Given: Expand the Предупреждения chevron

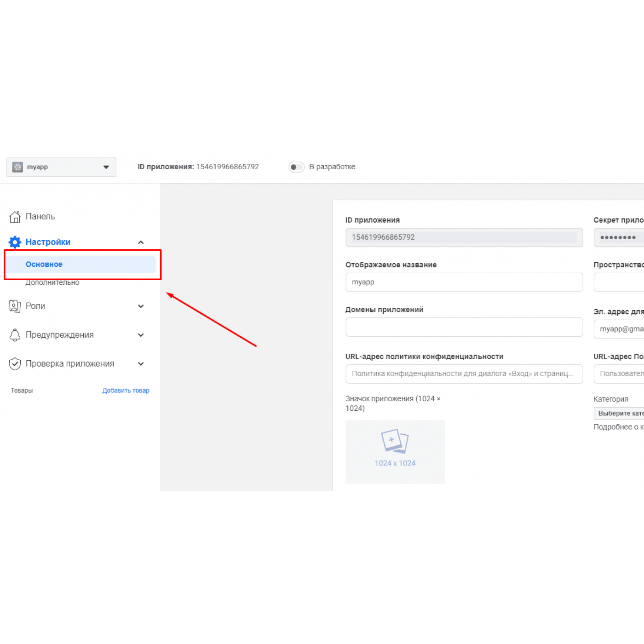Looking at the screenshot, I should point(141,335).
